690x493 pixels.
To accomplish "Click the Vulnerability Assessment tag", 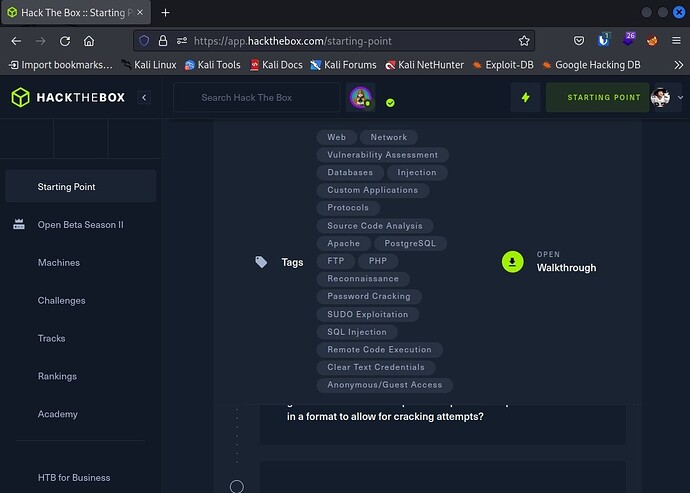I will pos(382,155).
